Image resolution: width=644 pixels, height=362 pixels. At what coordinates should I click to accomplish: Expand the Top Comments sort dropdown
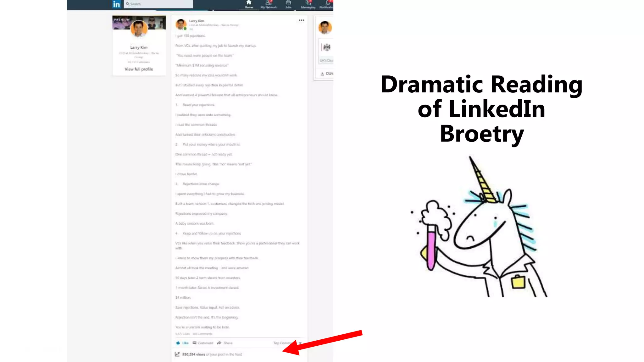click(287, 343)
